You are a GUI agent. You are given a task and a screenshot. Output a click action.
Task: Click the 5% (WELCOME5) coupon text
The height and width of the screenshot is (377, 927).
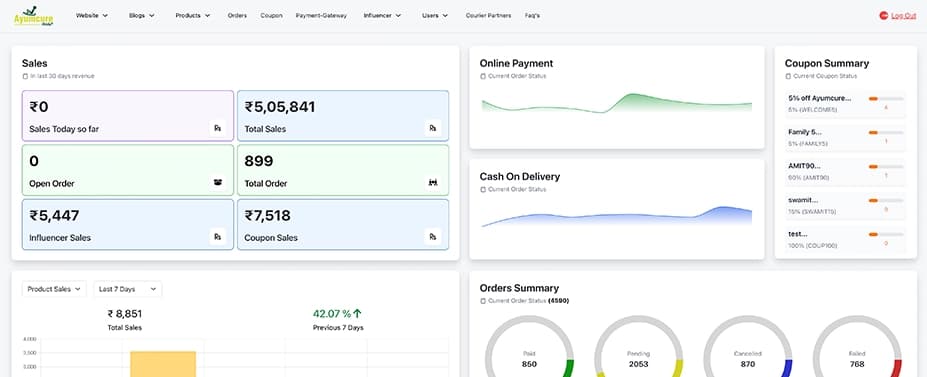tap(813, 110)
